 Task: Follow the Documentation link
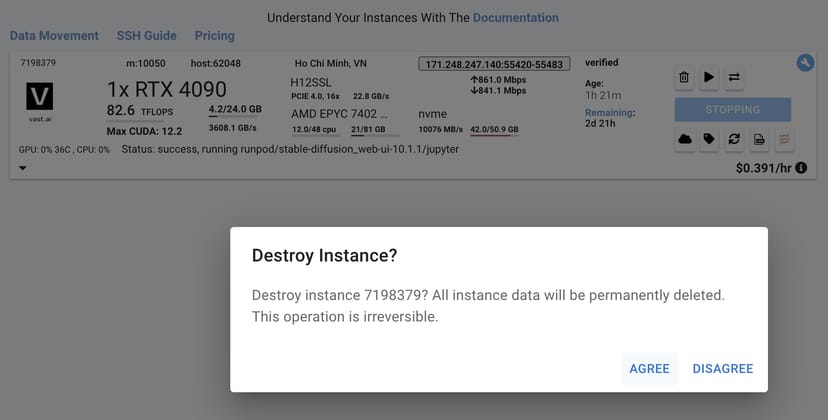tap(515, 18)
